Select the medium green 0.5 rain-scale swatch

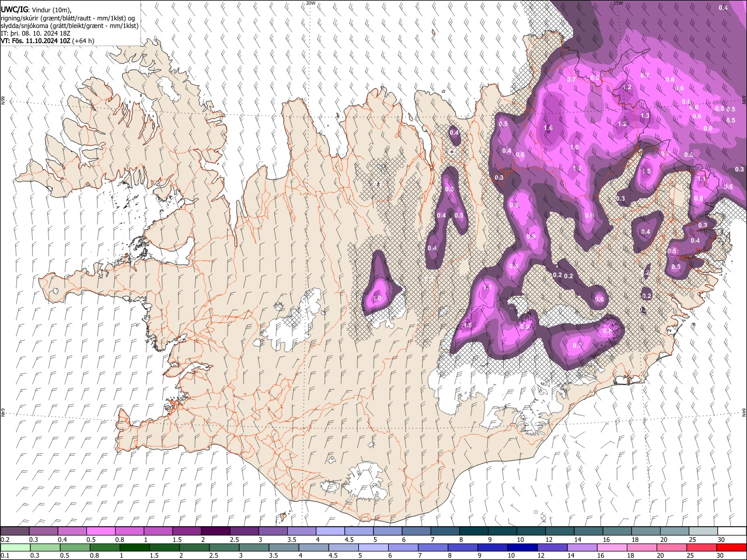point(75,548)
